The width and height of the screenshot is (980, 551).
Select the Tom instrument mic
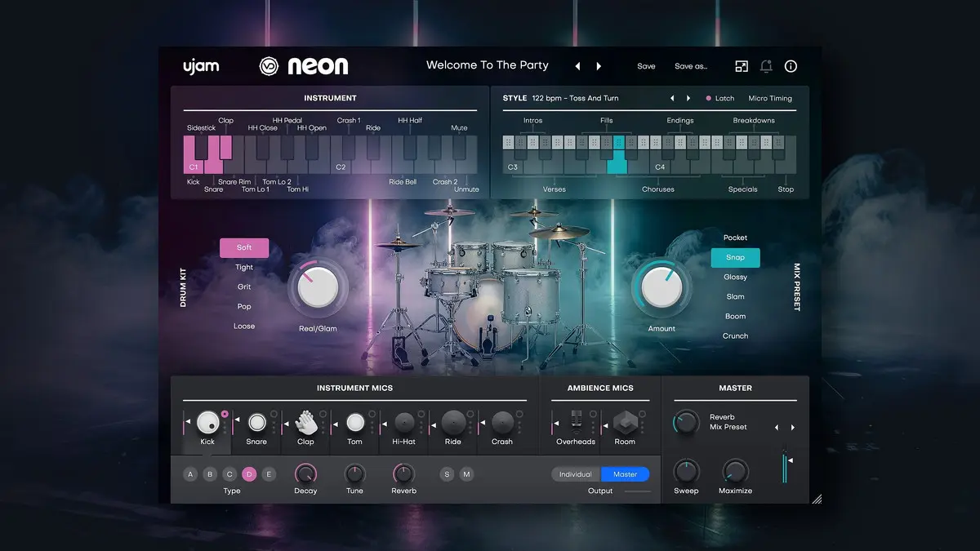(354, 422)
